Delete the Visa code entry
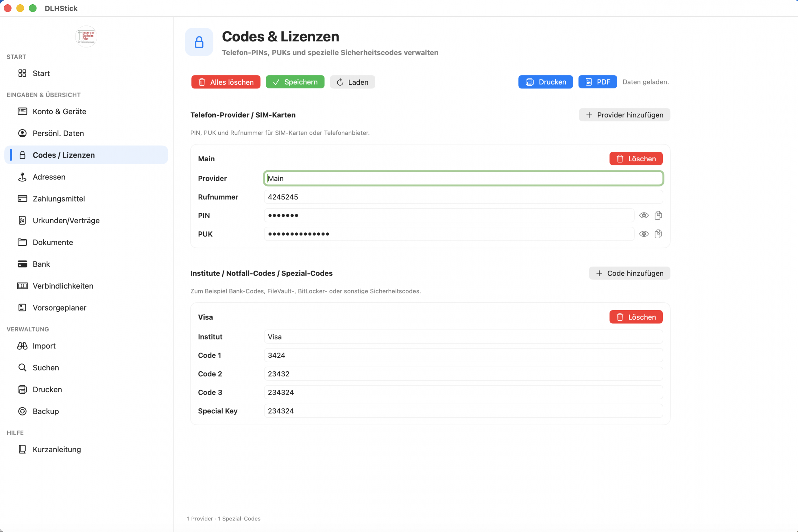The width and height of the screenshot is (798, 532). coord(636,317)
